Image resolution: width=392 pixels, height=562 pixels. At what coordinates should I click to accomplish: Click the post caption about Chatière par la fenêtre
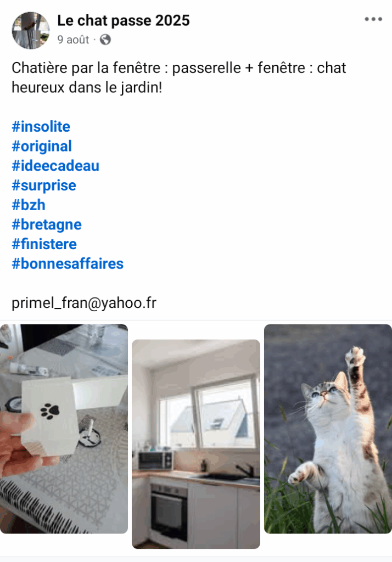pyautogui.click(x=178, y=77)
